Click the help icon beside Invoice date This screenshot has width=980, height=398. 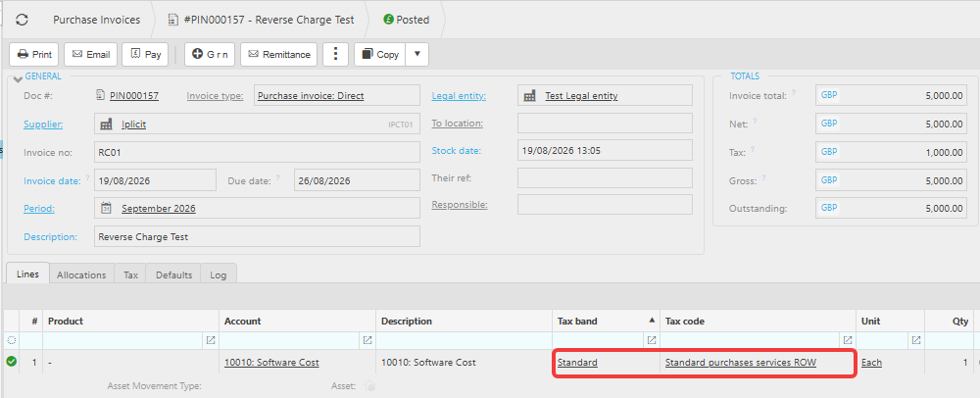87,178
